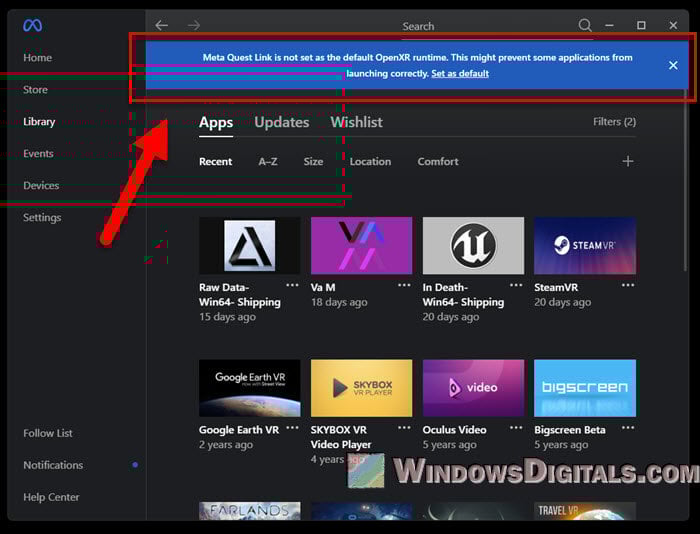Open the SteamVR thumbnail
The height and width of the screenshot is (534, 700).
(x=585, y=246)
